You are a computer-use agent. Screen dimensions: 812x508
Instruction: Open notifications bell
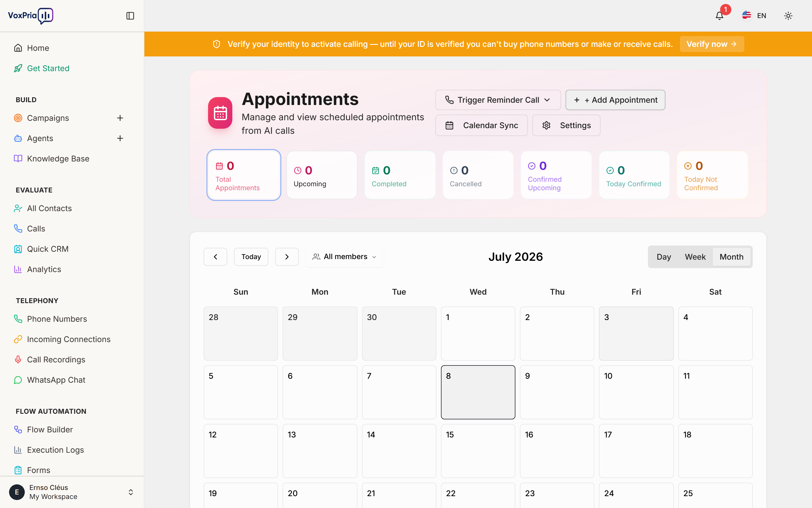(x=719, y=16)
